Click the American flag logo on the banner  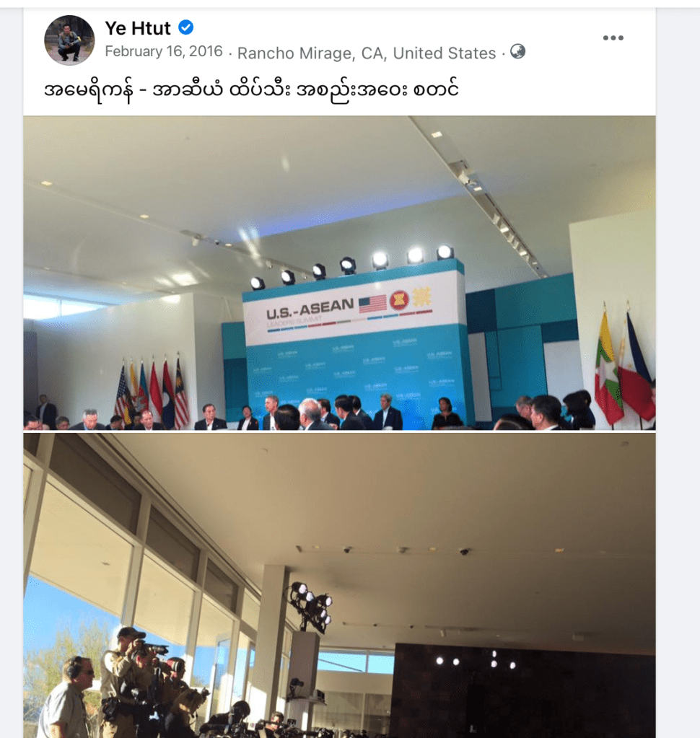372,304
